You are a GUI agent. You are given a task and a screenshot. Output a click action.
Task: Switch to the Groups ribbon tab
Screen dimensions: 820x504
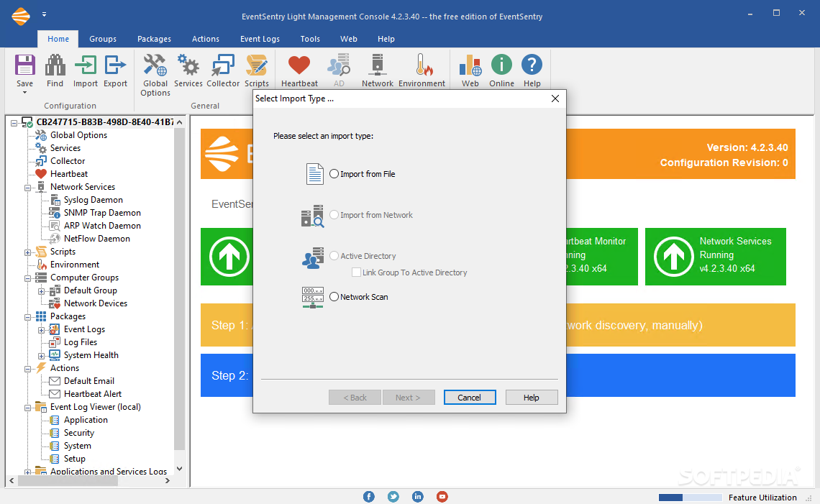click(x=102, y=39)
